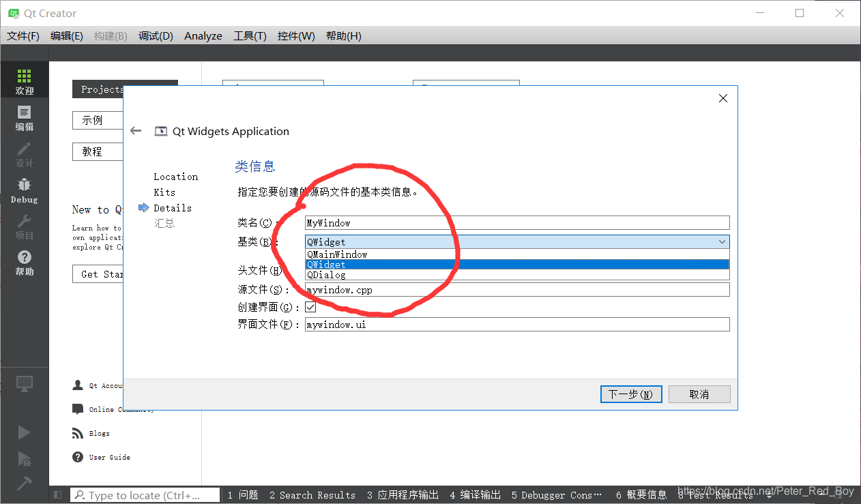Click the kit selector monitor icon

point(25,384)
